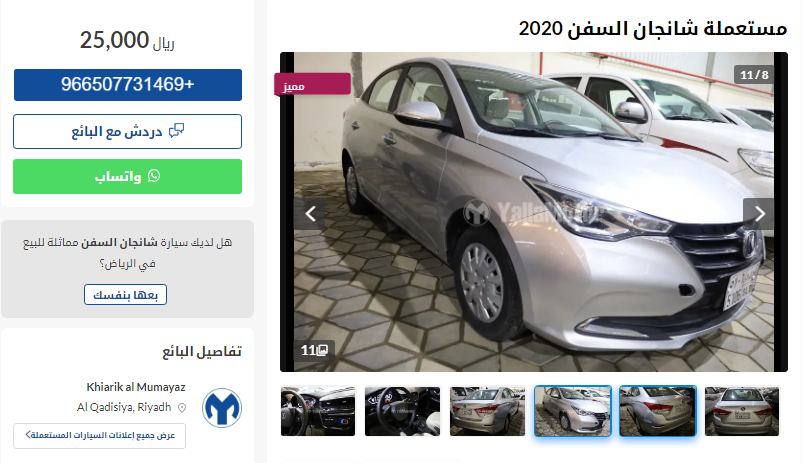802x463 pixels.
Task: Open the عرض جميع إعلانات السيارات المستعملة link
Action: (99, 436)
